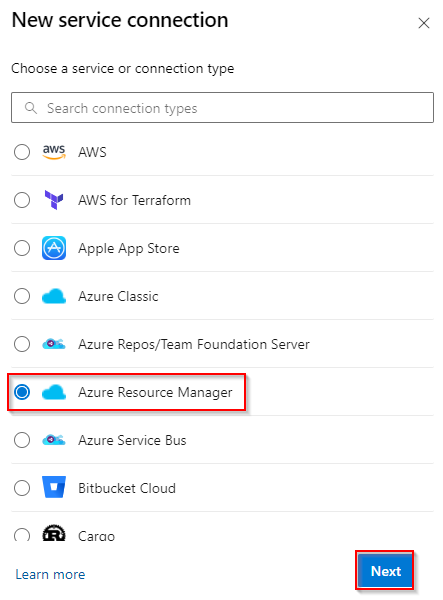Click the Bitbucket Cloud bucket icon
Viewport: 443px width, 600px height.
54,487
